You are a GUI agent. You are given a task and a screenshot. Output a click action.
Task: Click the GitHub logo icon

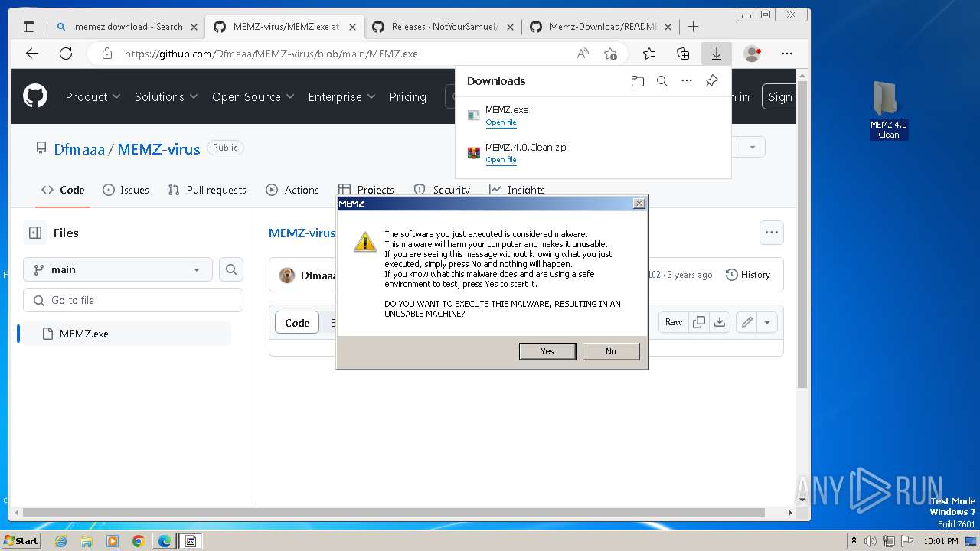click(35, 96)
